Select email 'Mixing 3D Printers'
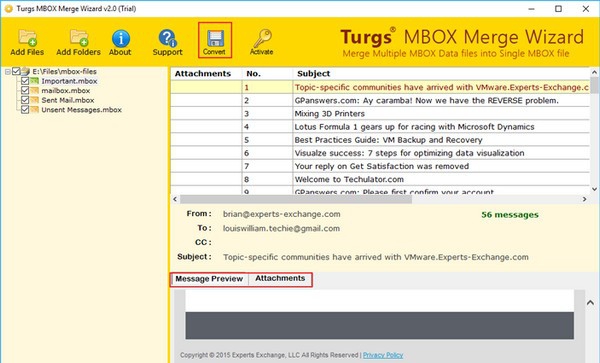 tap(380, 114)
